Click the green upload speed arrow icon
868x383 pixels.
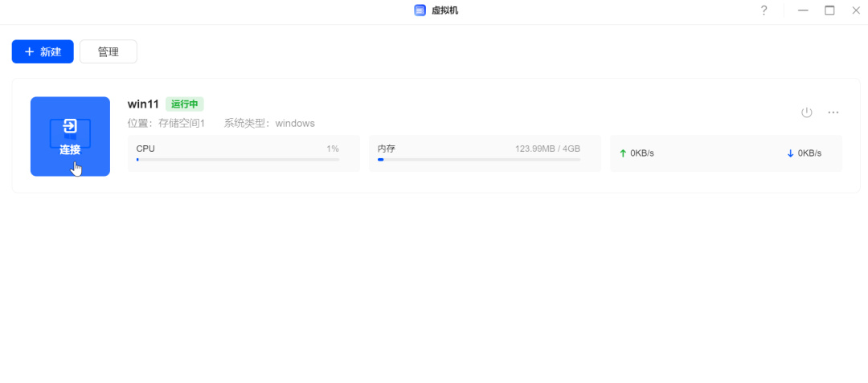pos(623,153)
